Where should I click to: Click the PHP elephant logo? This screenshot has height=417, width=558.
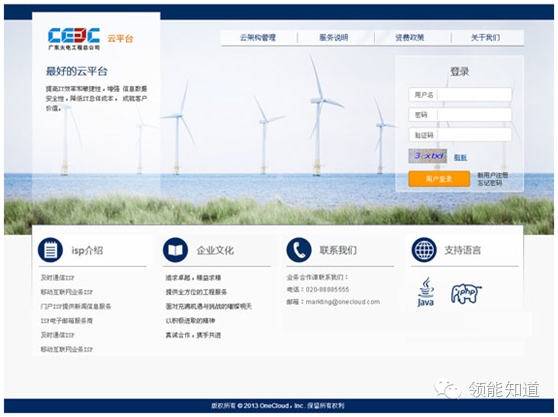(466, 294)
